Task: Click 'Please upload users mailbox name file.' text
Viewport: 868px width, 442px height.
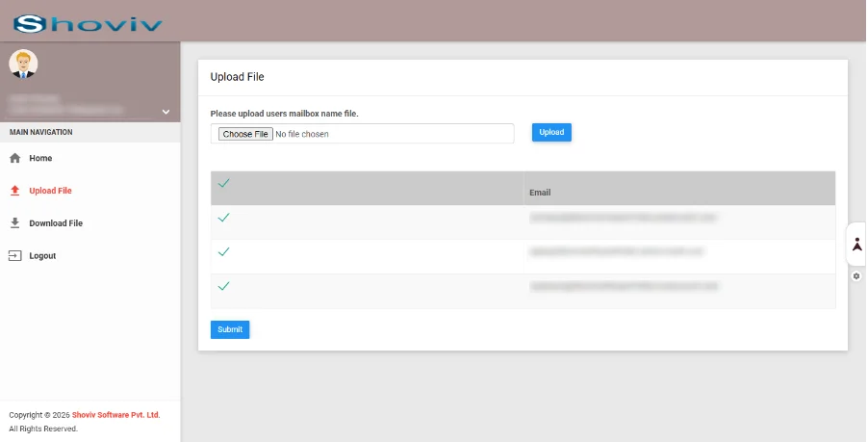Action: tap(285, 114)
